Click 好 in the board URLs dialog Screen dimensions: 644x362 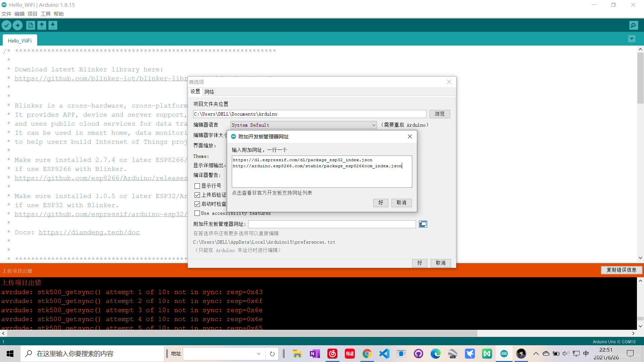click(381, 202)
